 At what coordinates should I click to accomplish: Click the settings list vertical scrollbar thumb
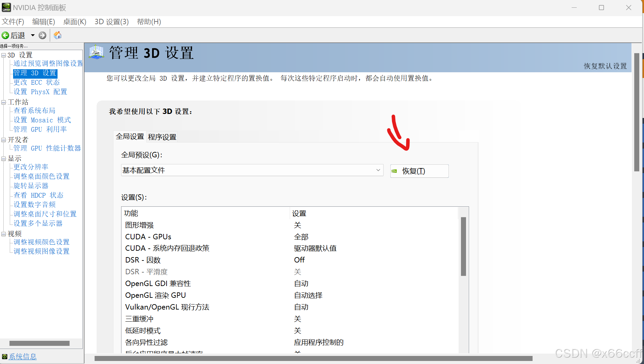[463, 246]
